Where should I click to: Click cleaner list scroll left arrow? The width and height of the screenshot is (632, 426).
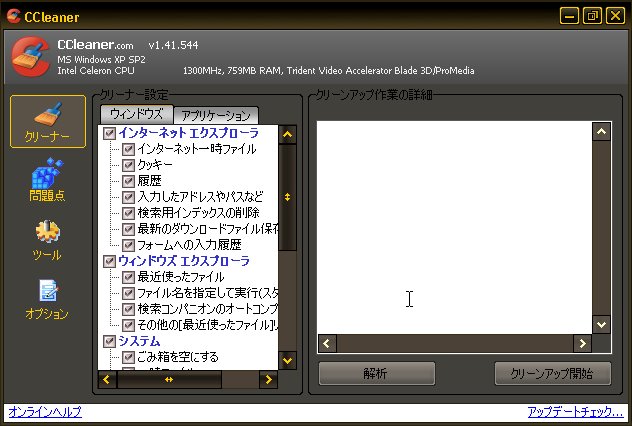tap(107, 379)
